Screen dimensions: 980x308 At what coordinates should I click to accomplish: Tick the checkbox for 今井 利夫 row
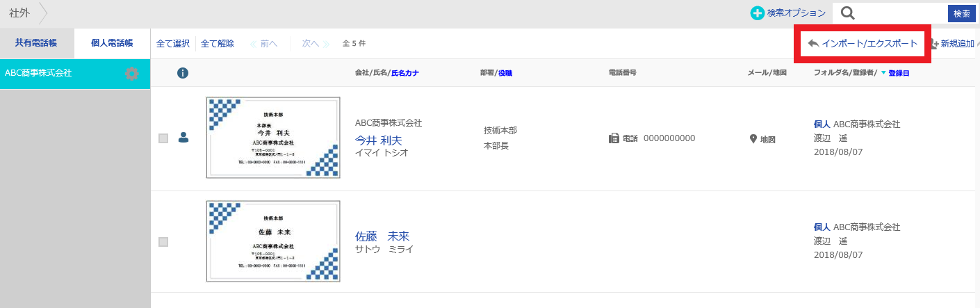tap(163, 138)
